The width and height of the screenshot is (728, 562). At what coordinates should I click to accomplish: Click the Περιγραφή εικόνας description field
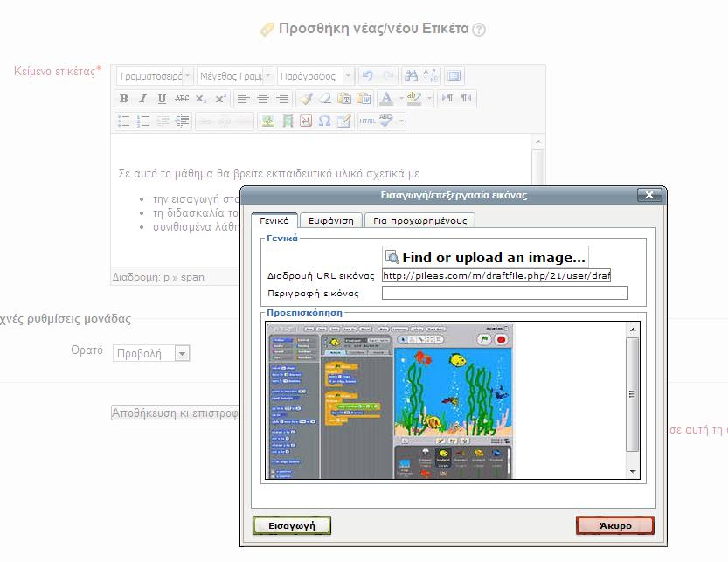504,293
